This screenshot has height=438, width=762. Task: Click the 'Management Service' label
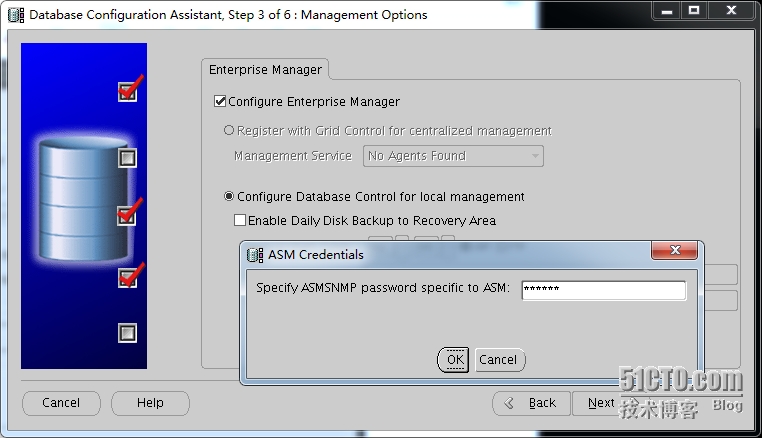[293, 156]
